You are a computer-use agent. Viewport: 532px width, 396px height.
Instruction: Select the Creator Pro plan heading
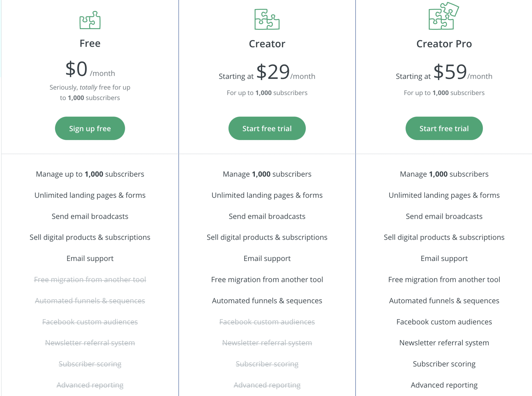(x=444, y=44)
